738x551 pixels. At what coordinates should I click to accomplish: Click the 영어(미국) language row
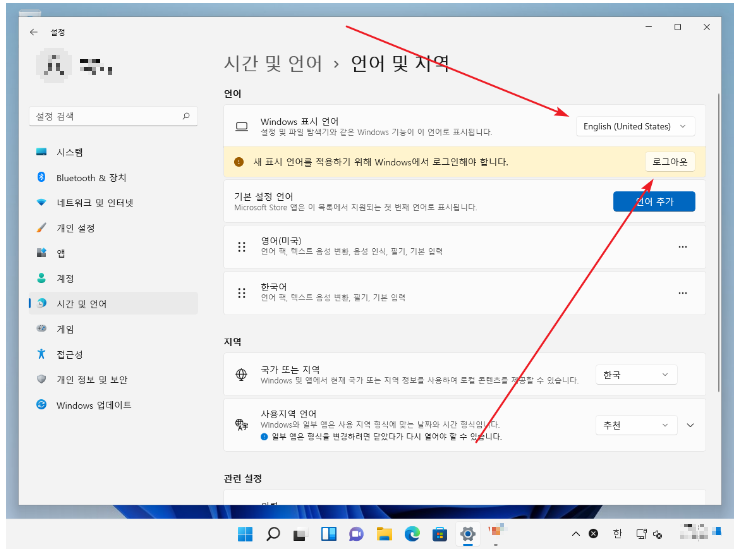click(x=464, y=247)
